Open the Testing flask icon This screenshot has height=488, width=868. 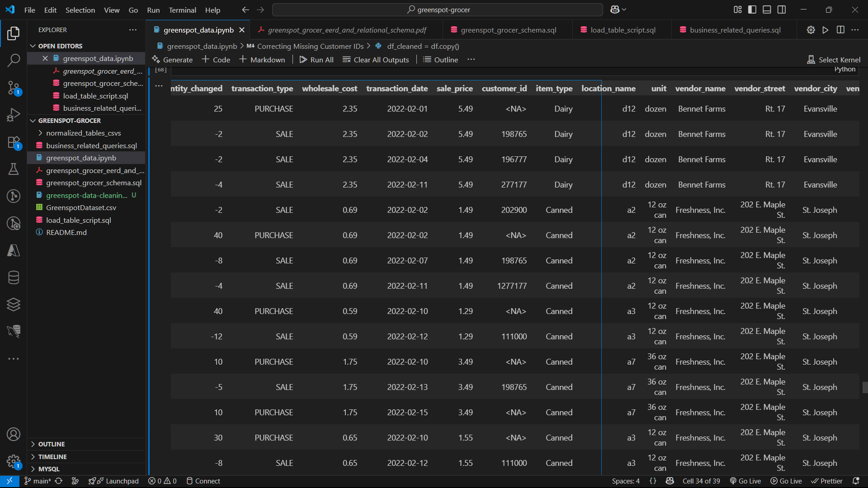[14, 169]
